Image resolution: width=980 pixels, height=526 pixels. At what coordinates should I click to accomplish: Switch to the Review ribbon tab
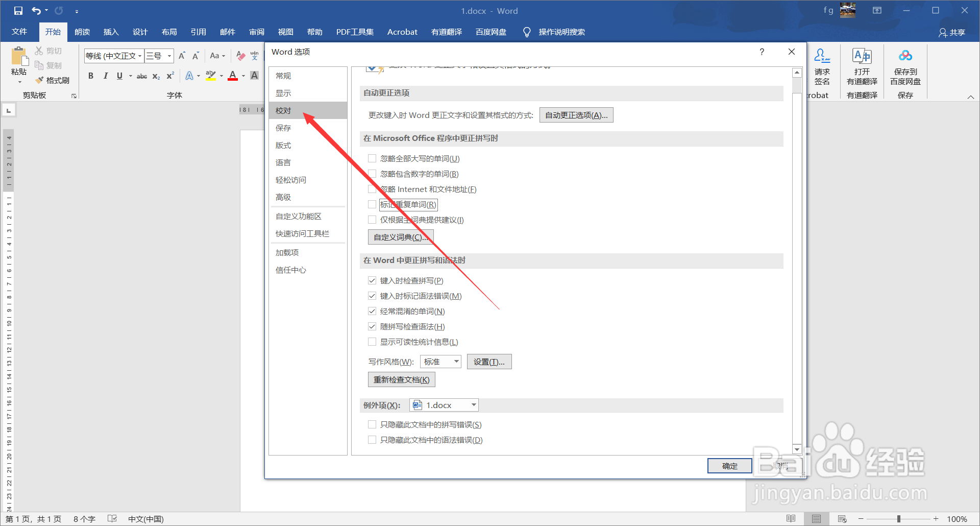[257, 32]
